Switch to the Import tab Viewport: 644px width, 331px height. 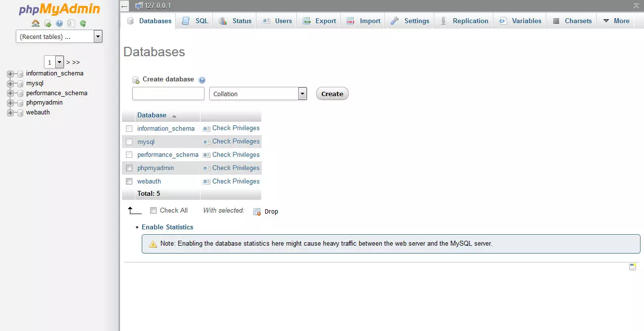363,21
